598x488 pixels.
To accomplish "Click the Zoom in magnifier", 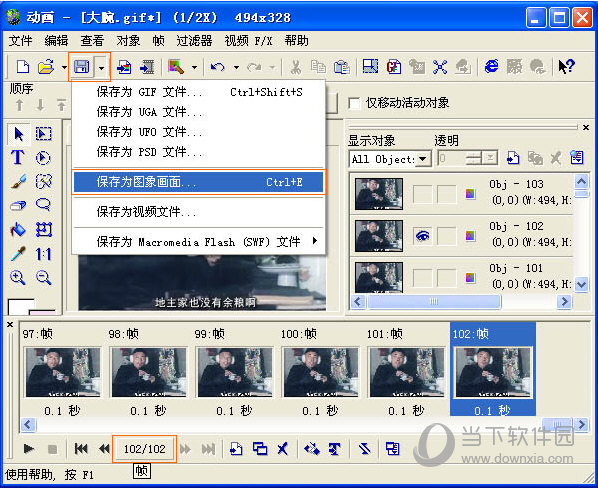I will pos(18,277).
